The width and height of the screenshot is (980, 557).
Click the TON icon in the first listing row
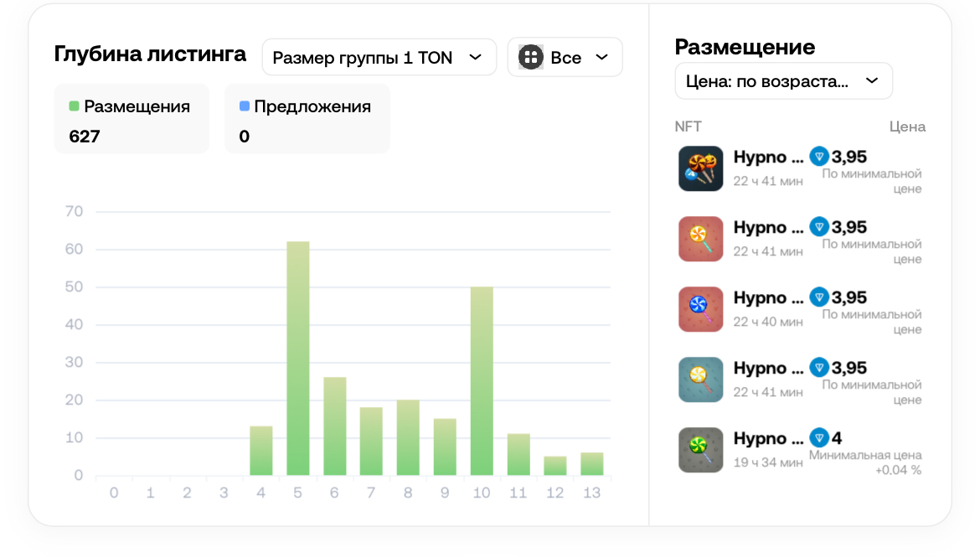pyautogui.click(x=818, y=157)
